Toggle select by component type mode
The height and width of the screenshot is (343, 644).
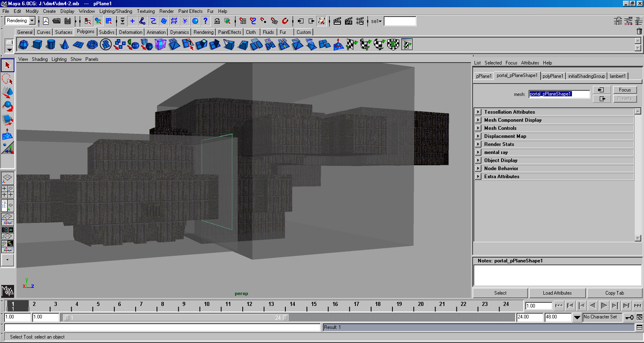pos(109,21)
